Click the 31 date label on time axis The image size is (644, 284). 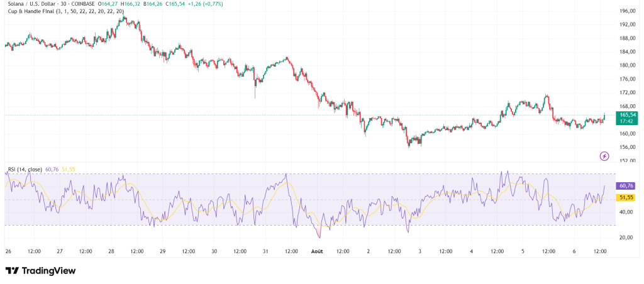pyautogui.click(x=266, y=251)
